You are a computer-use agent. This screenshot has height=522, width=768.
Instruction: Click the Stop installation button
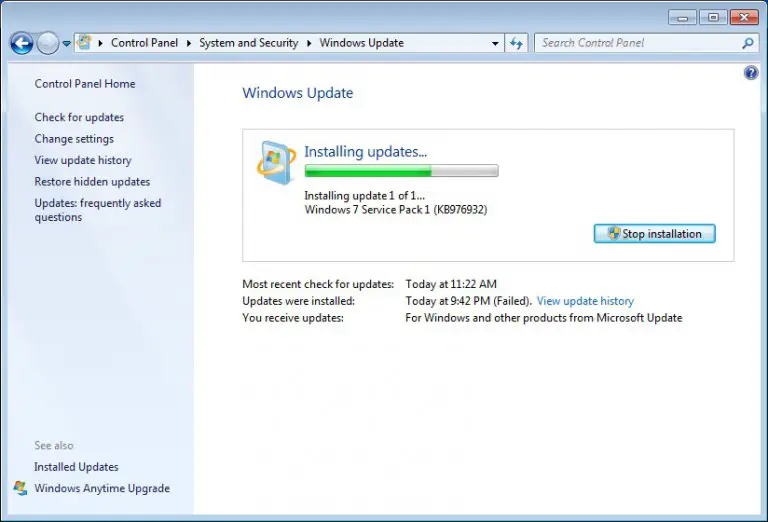654,234
